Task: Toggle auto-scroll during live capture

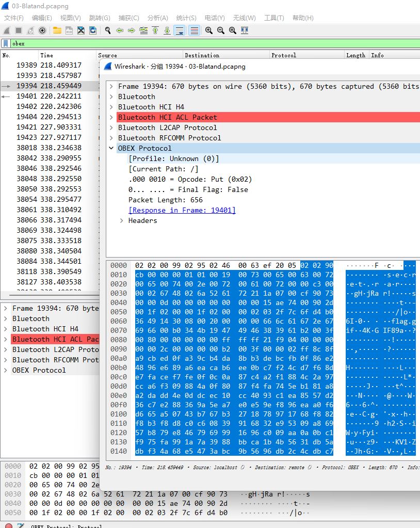Action: coord(180,30)
